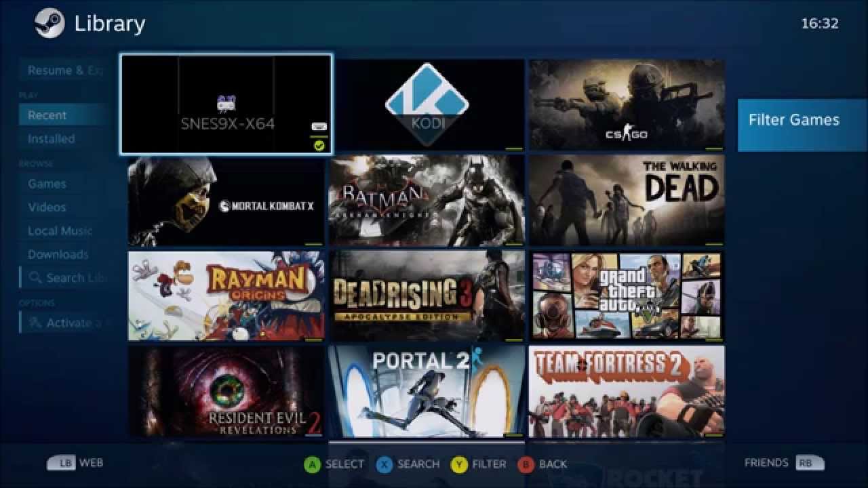
Task: Click the FILTER footer label
Action: coord(489,464)
